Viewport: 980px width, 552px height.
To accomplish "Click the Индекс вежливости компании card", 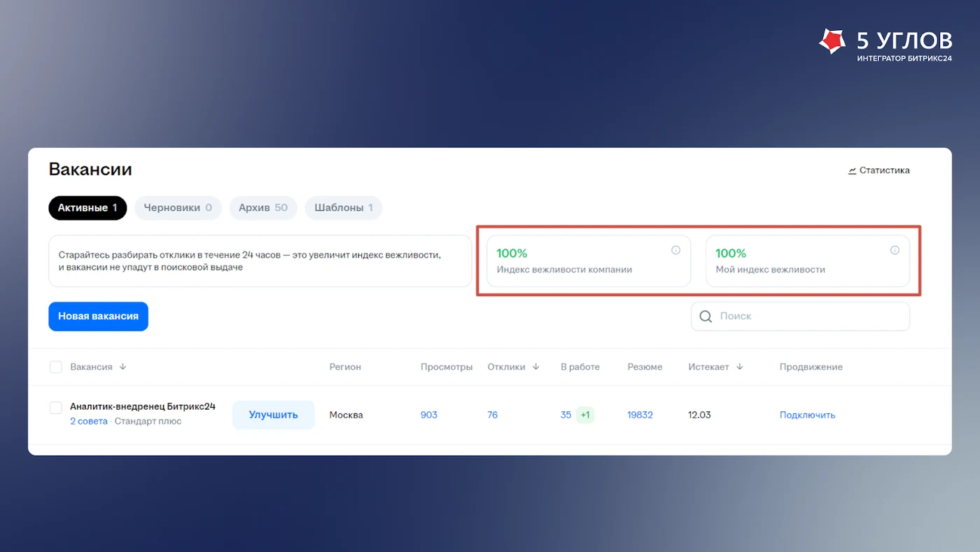I will coord(589,261).
